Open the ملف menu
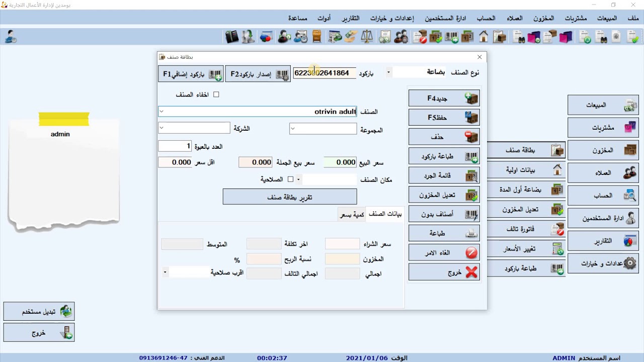 coord(633,18)
